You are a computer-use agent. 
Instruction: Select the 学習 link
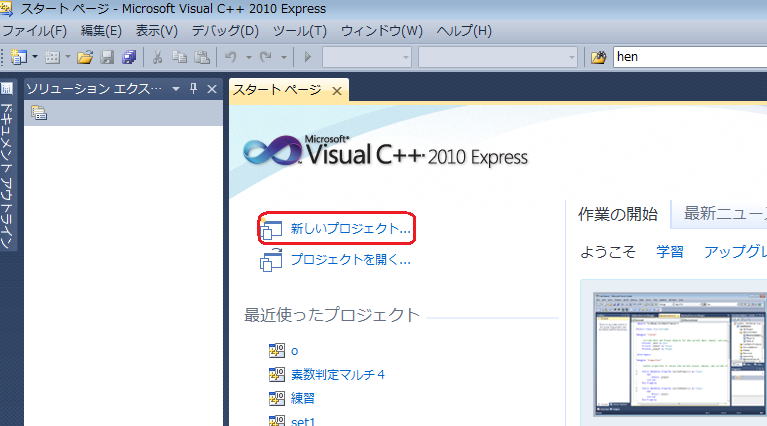click(670, 252)
